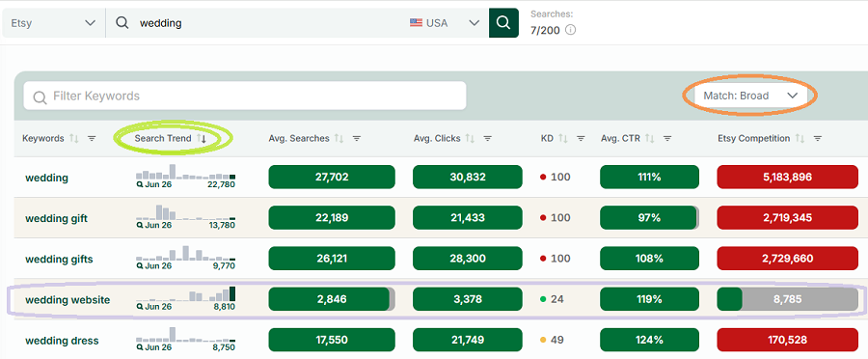Click the 22,189 average searches value
This screenshot has width=868, height=359.
332,218
